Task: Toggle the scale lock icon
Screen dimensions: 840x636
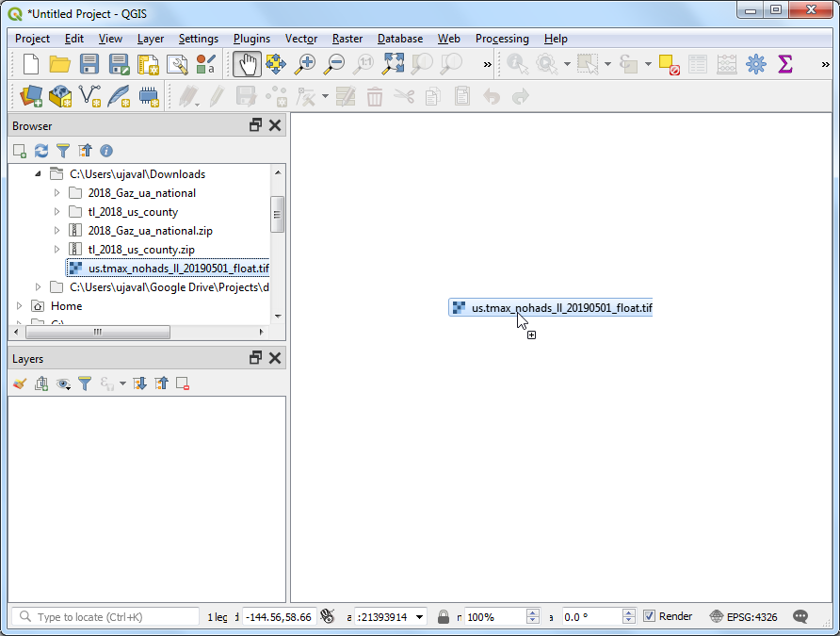Action: (x=444, y=617)
